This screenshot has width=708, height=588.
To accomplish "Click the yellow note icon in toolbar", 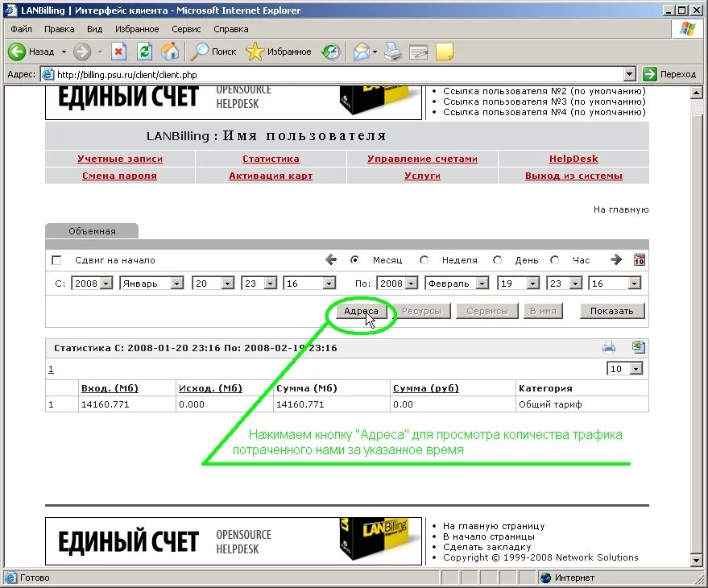I will [x=445, y=52].
